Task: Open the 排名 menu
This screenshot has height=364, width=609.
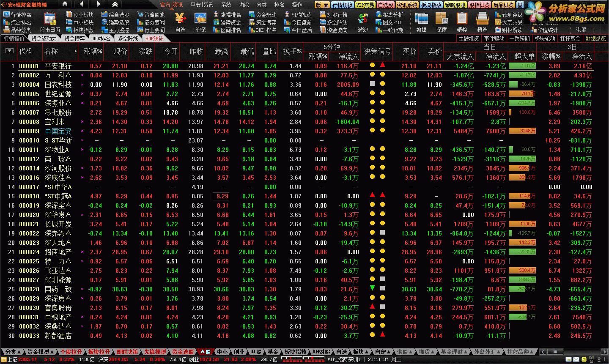Action: 280,5
